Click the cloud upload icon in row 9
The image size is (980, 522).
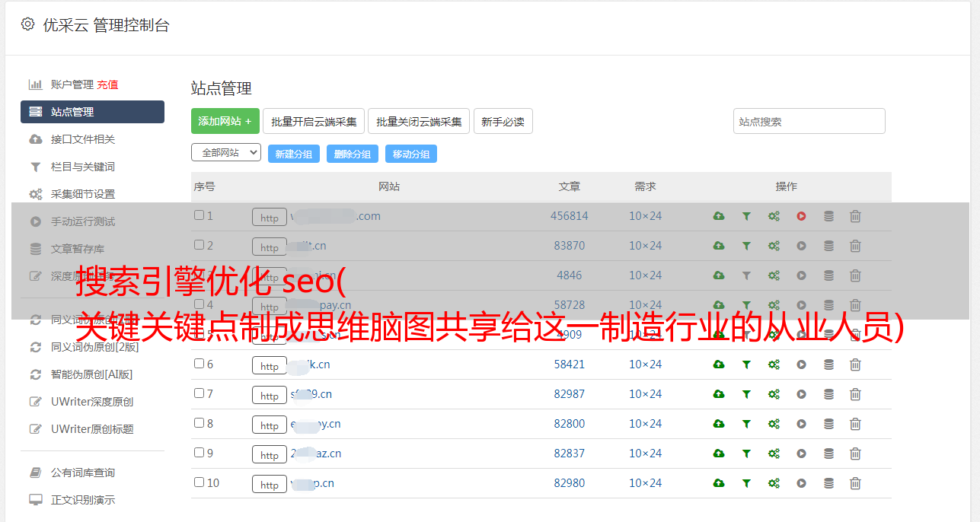point(719,454)
